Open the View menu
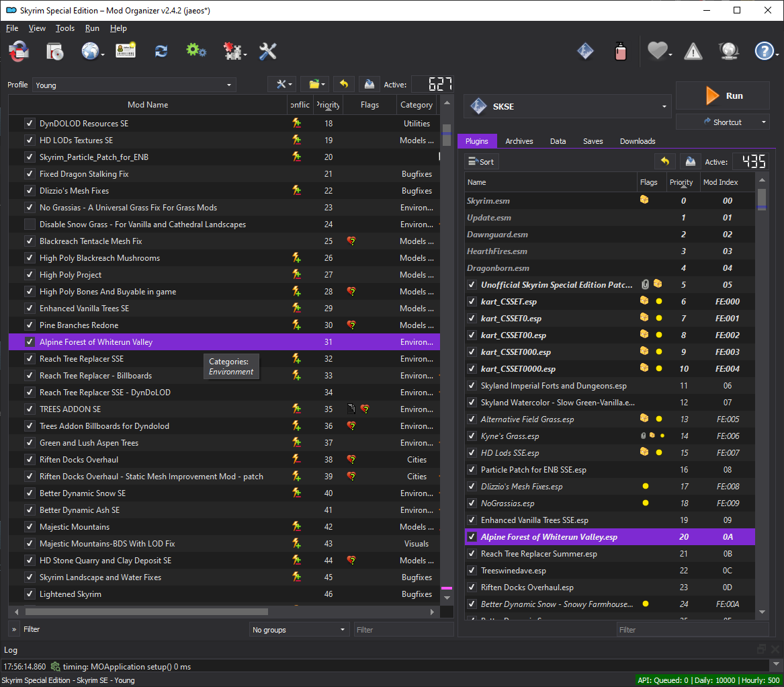The image size is (784, 687). coord(37,28)
